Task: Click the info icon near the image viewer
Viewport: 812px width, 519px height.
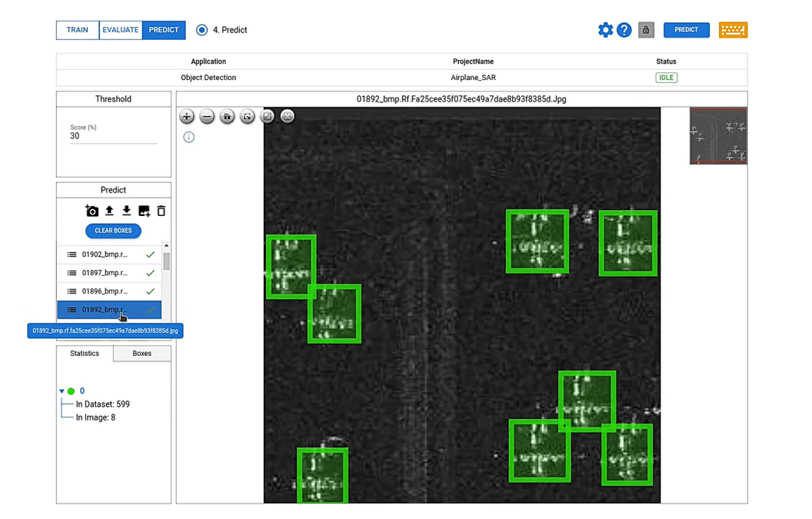Action: pos(188,137)
